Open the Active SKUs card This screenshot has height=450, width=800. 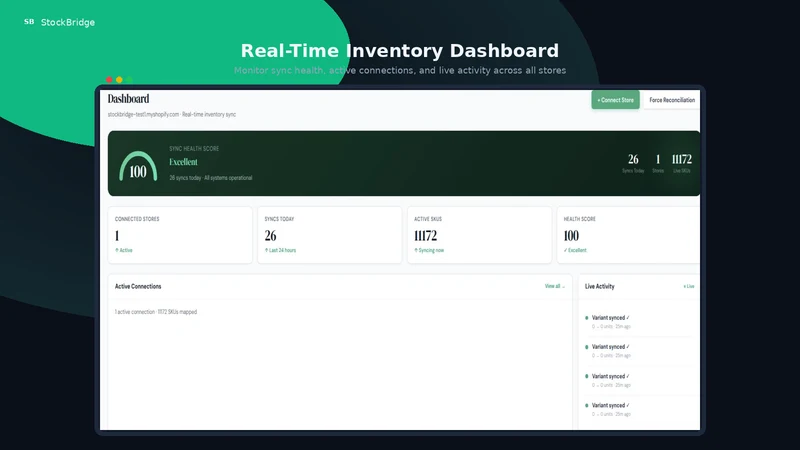(479, 235)
